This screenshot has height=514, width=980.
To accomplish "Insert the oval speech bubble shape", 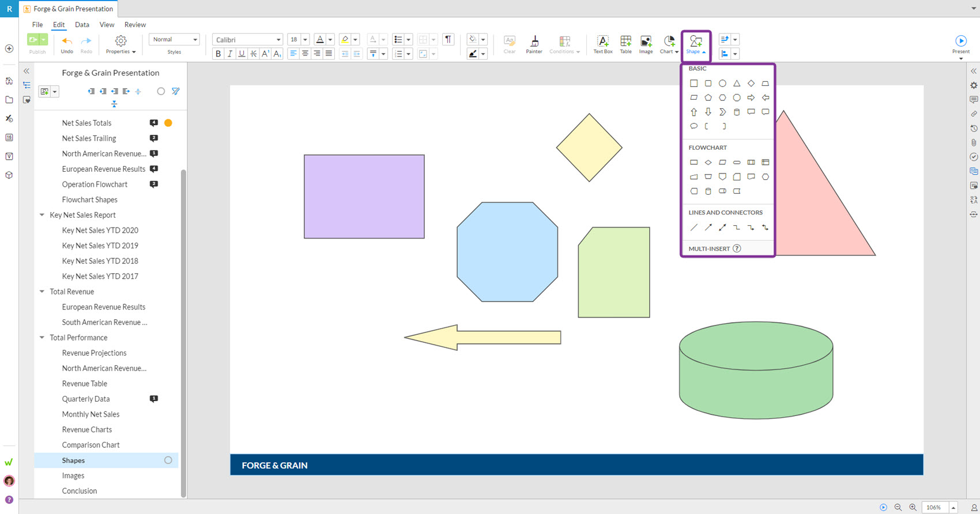I will coord(694,126).
